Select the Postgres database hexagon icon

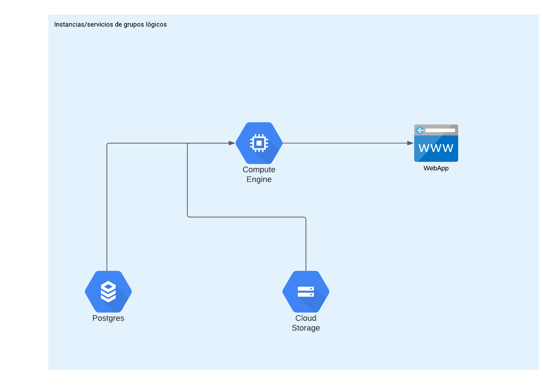click(x=108, y=292)
